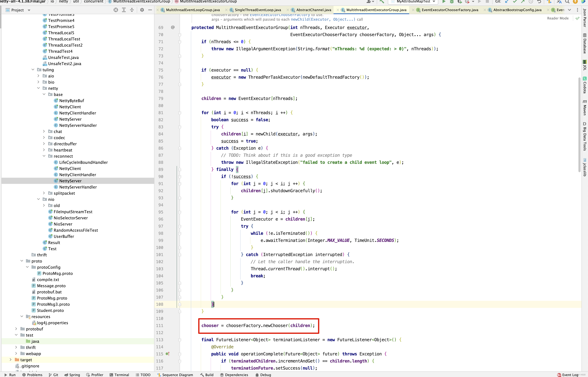Toggle Reader Mode in editor

[558, 18]
